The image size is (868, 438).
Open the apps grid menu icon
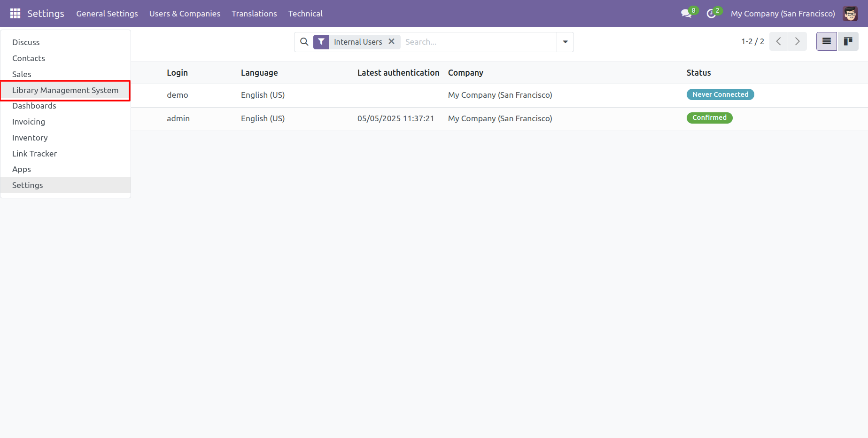15,14
